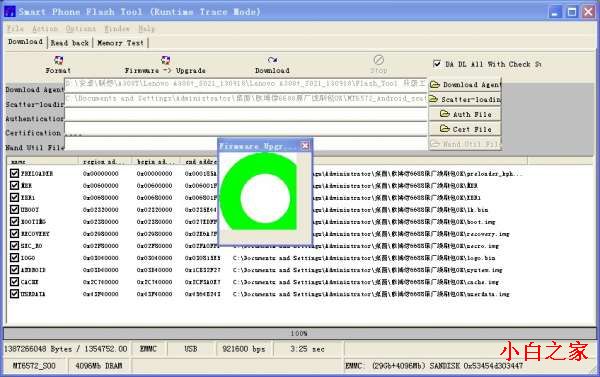The width and height of the screenshot is (600, 377).
Task: Maximize the Flash Tool window
Action: (572, 12)
